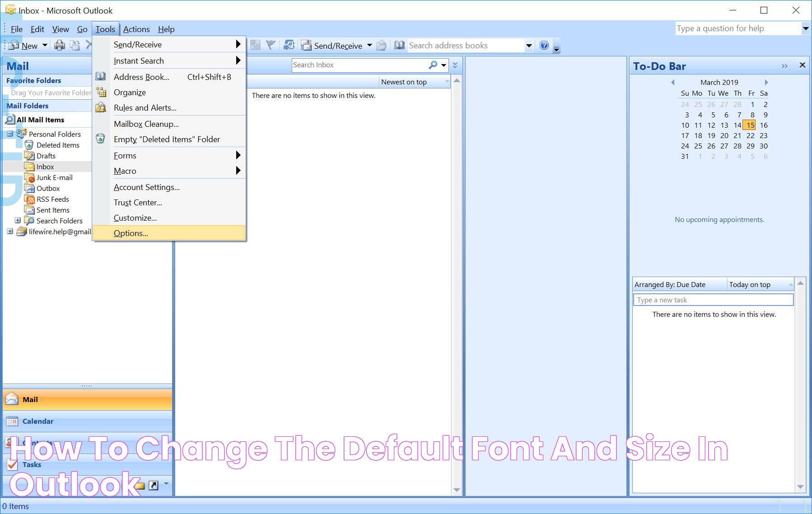
Task: Expand the query builder chevrons
Action: click(x=455, y=65)
